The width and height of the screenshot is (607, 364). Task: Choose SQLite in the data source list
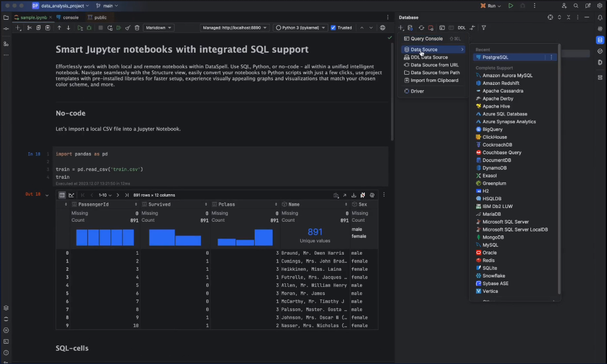[x=515, y=268]
